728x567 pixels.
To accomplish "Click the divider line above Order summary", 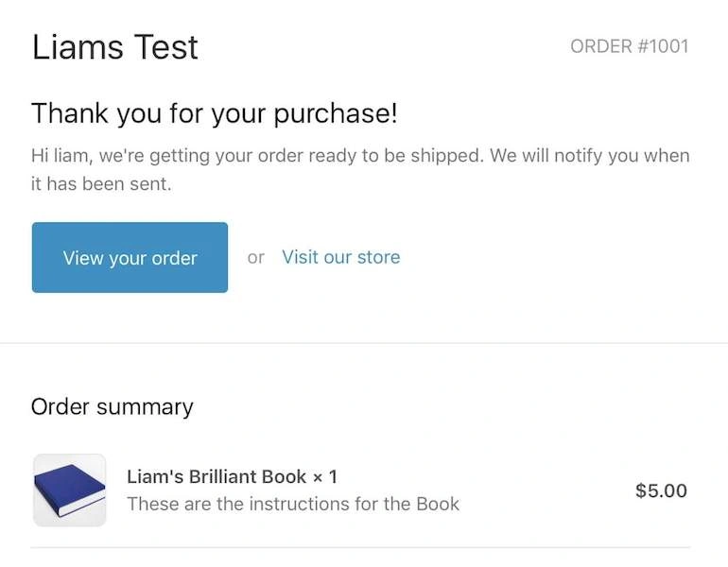I will pos(364,342).
